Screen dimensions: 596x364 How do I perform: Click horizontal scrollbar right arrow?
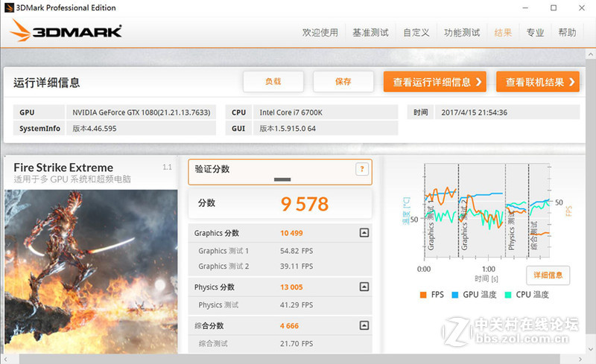[x=580, y=359]
